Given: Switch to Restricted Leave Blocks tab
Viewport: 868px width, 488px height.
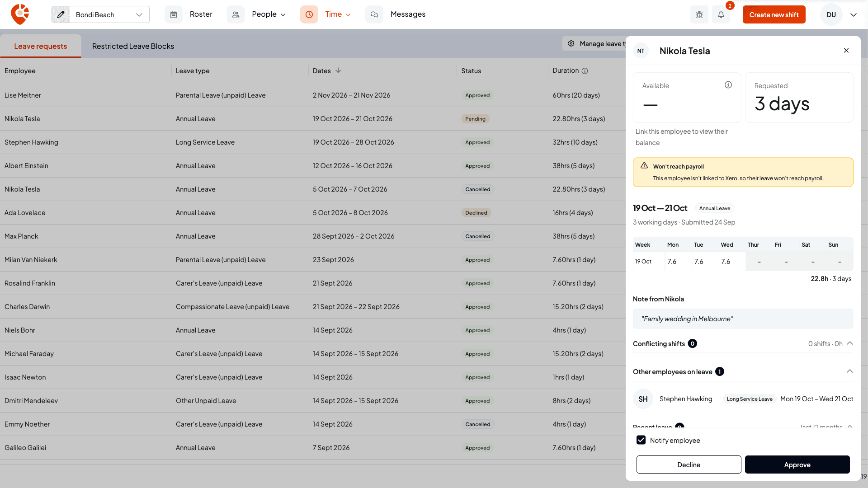Looking at the screenshot, I should click(x=133, y=46).
